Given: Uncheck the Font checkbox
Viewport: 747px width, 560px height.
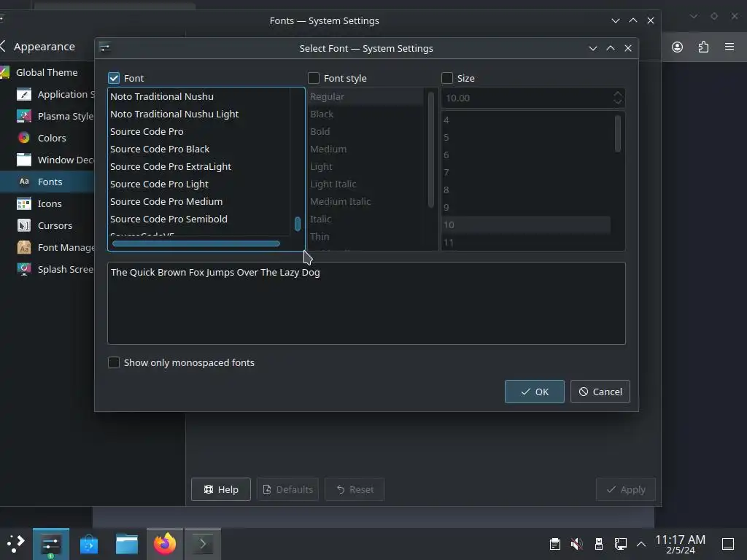Looking at the screenshot, I should [x=114, y=78].
